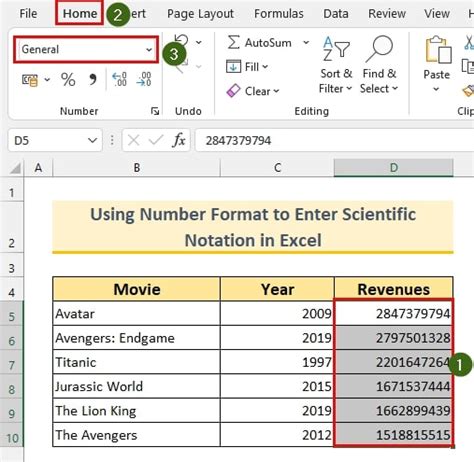Image resolution: width=474 pixels, height=462 pixels.
Task: Click the Revenues header cell
Action: pyautogui.click(x=393, y=289)
